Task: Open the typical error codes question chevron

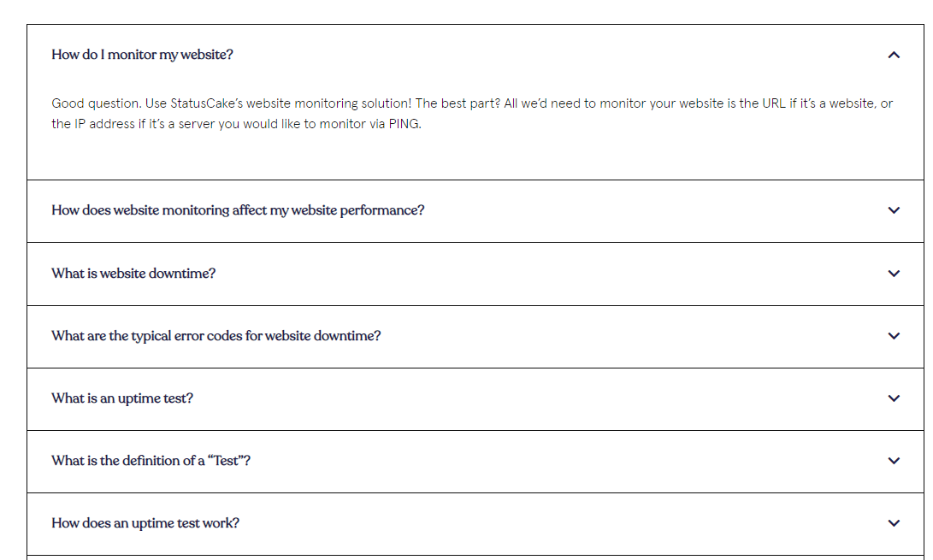Action: pyautogui.click(x=893, y=336)
